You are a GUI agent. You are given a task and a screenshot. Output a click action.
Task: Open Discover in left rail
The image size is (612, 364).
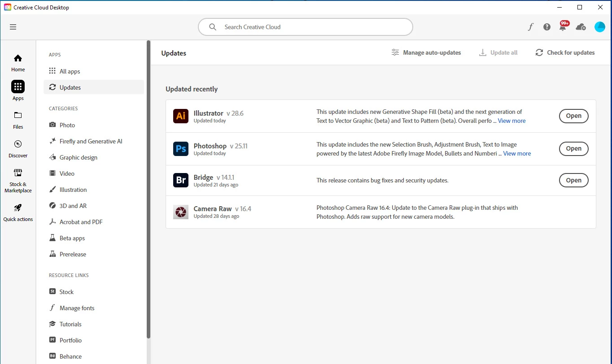pos(18,149)
